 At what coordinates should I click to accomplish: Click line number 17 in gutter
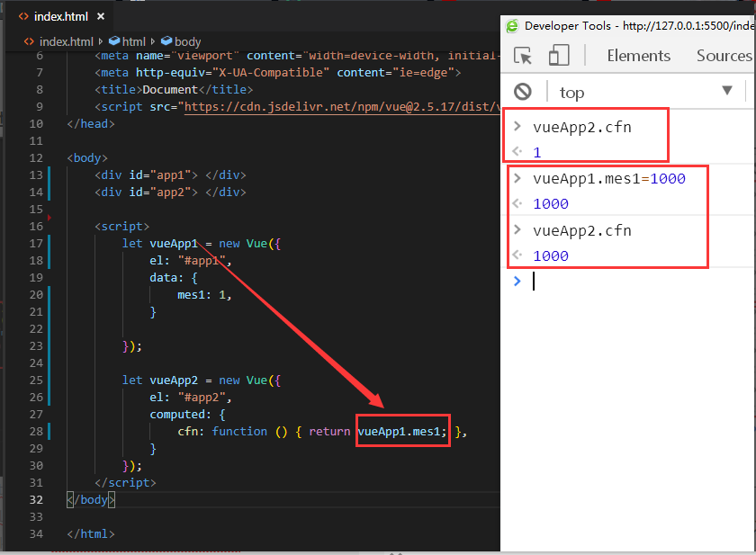point(36,243)
